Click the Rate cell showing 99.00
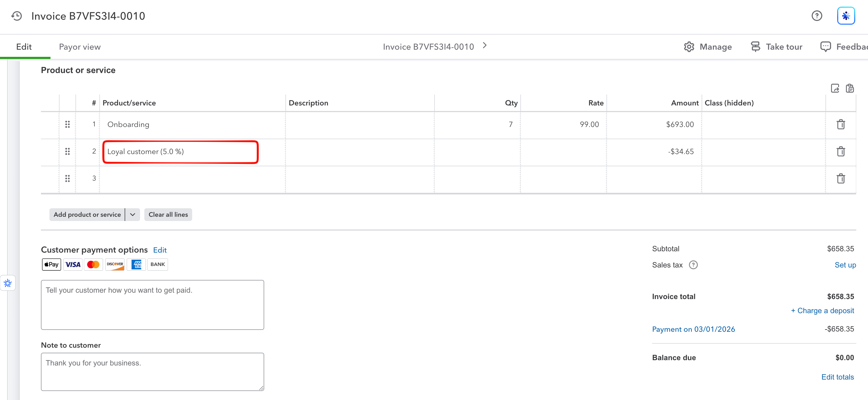Viewport: 868px width, 400px height. coord(563,125)
